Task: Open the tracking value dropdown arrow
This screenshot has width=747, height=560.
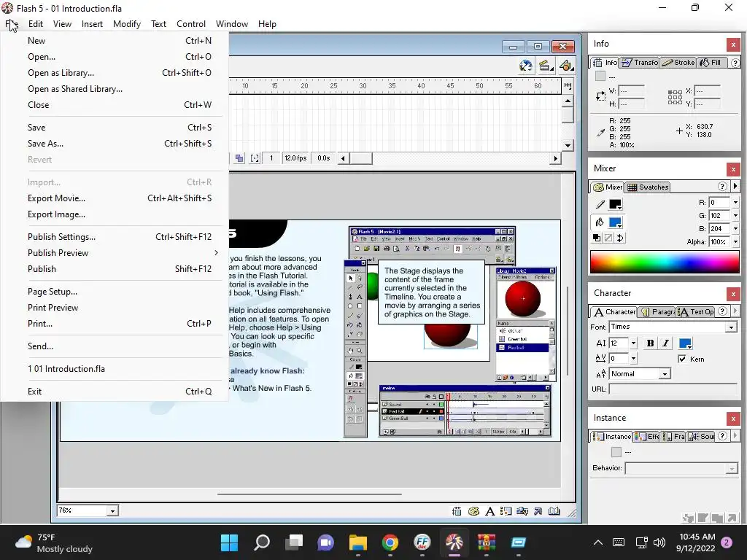Action: [x=633, y=358]
